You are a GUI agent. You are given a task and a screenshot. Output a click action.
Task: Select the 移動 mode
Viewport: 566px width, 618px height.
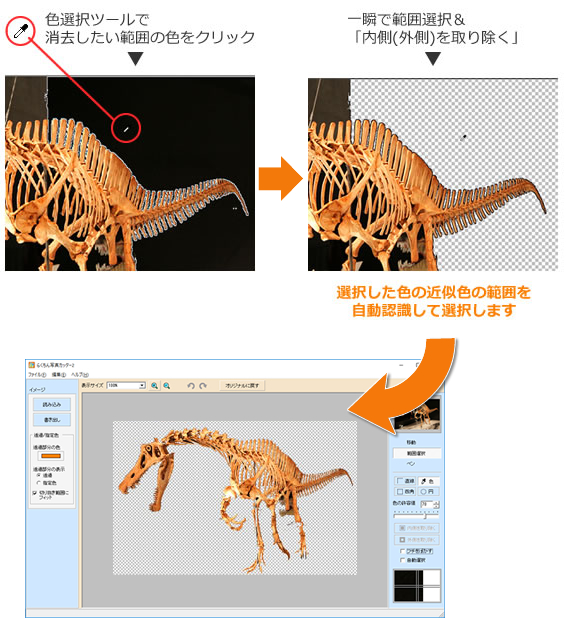tap(411, 442)
